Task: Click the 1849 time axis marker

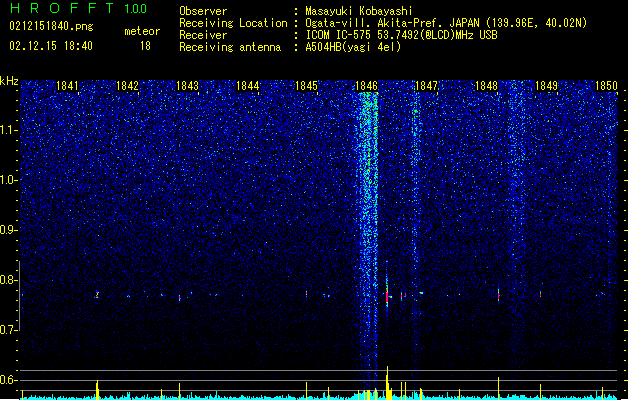Action: pos(546,85)
